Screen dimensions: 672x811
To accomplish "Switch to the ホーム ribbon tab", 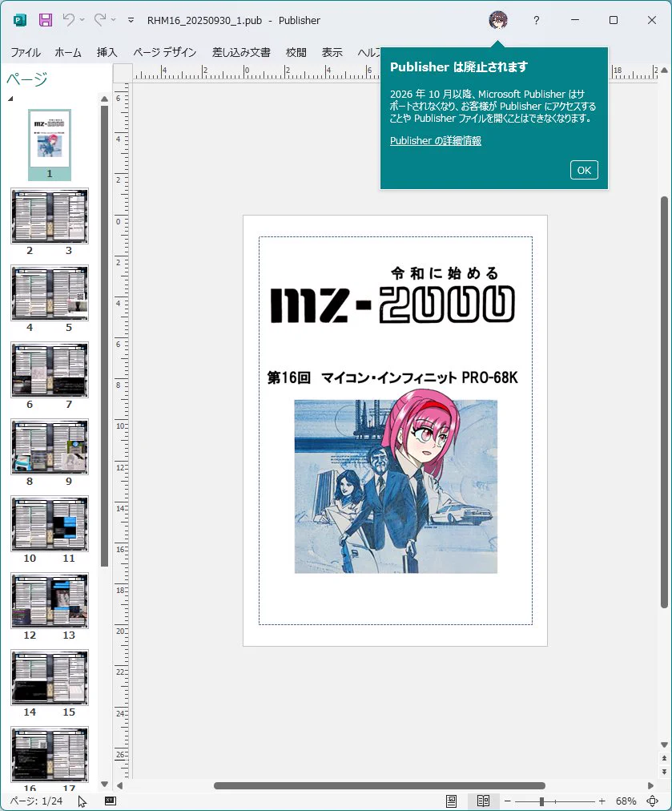I will pos(68,52).
